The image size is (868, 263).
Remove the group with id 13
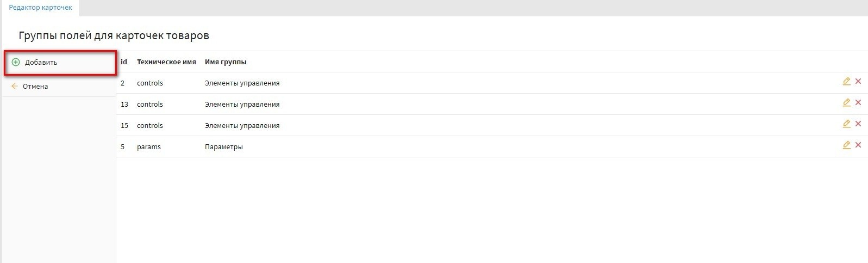(x=858, y=103)
